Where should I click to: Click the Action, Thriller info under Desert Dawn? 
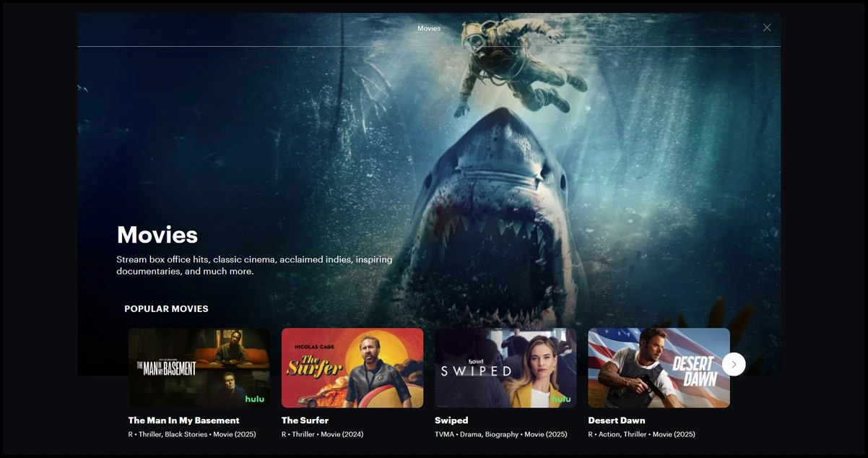point(641,434)
